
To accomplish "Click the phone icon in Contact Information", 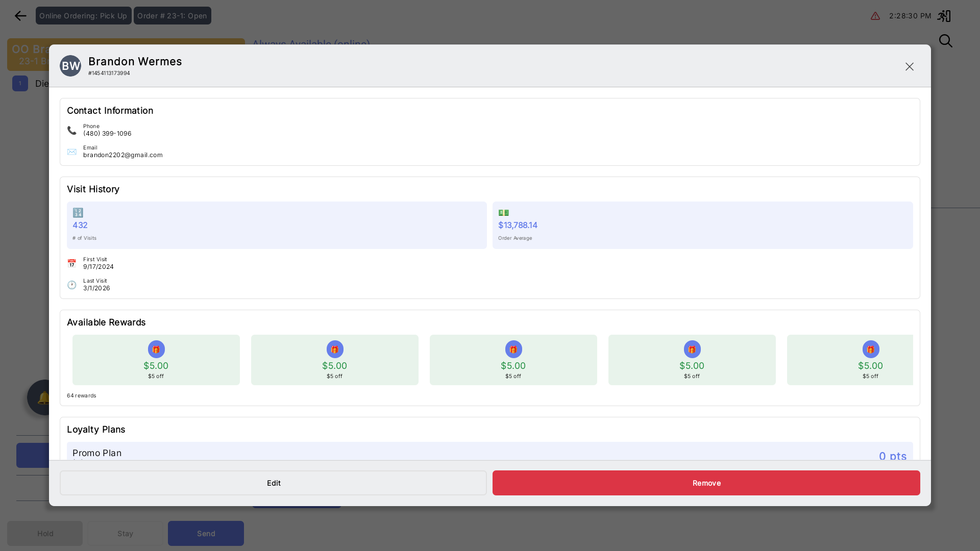I will click(x=72, y=130).
